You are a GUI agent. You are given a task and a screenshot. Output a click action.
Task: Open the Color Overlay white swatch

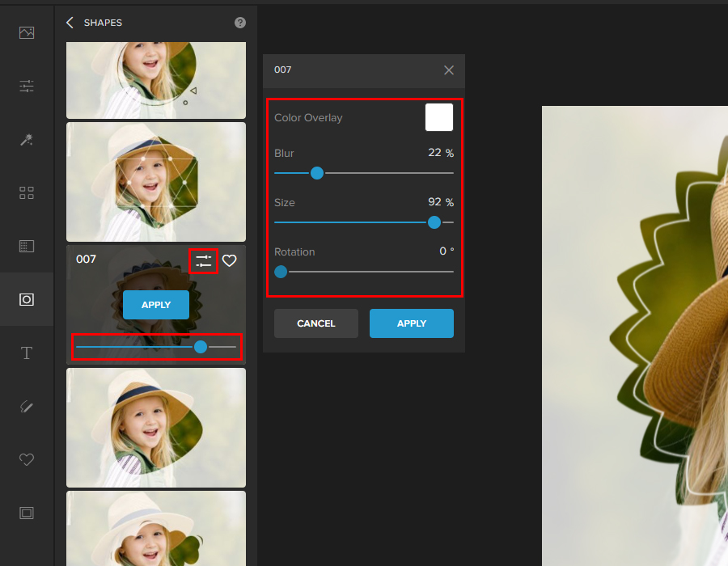tap(438, 117)
